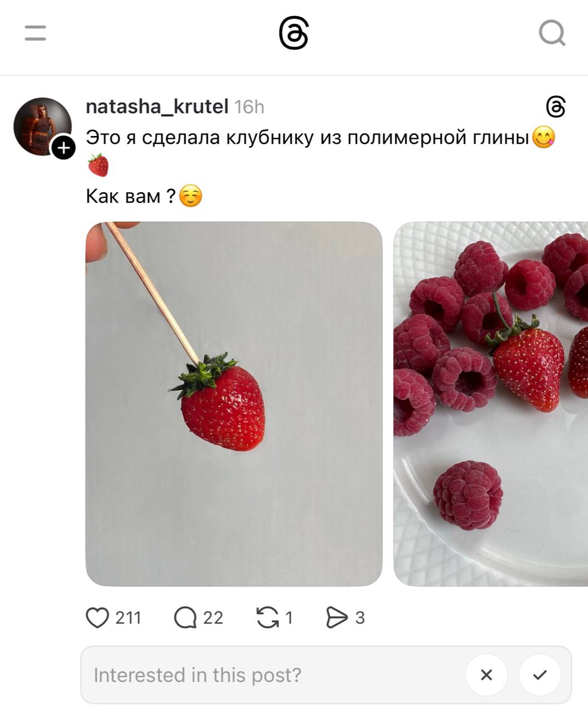Viewport: 588px width, 711px height.
Task: Repost using the circular arrows icon
Action: coord(268,617)
